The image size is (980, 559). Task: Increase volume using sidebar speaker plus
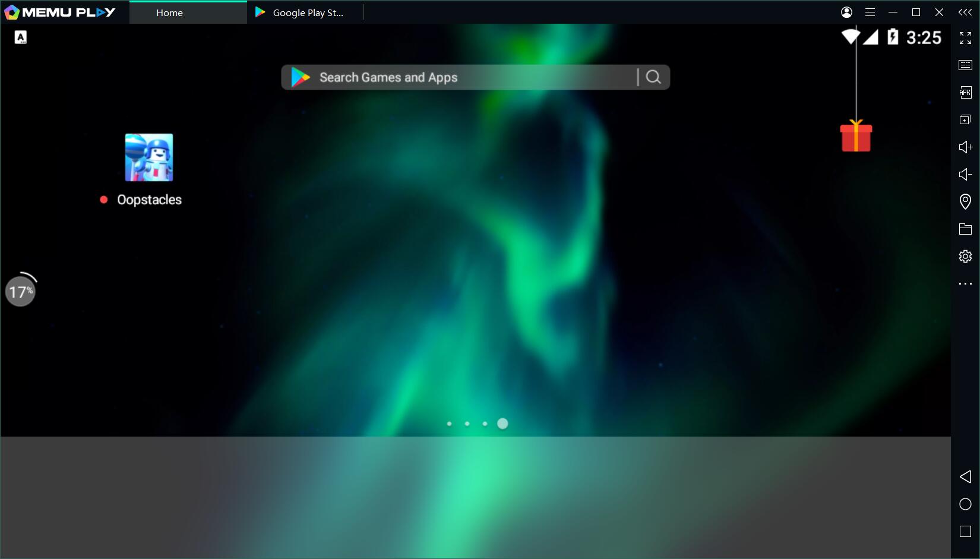(x=965, y=147)
